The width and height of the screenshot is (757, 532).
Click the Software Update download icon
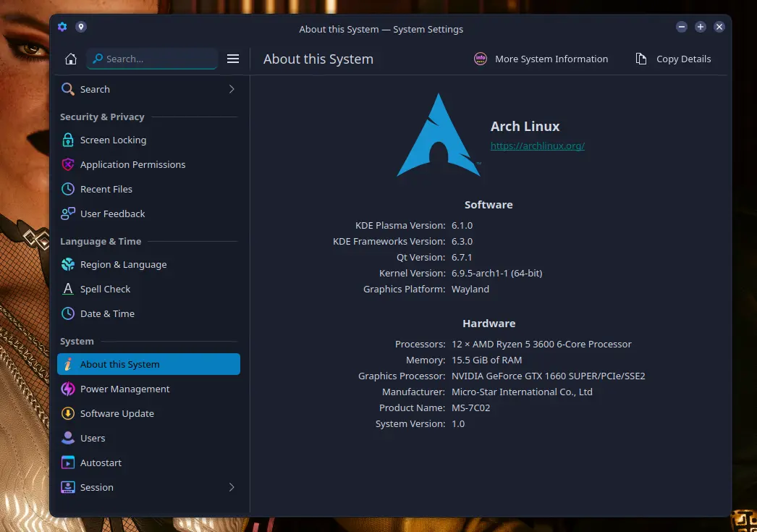coord(68,414)
